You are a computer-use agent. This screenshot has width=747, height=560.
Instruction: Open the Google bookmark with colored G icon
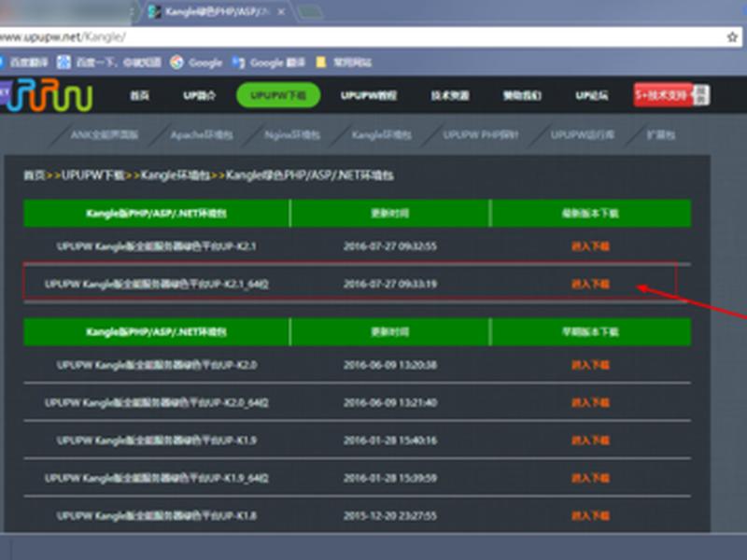tap(196, 63)
